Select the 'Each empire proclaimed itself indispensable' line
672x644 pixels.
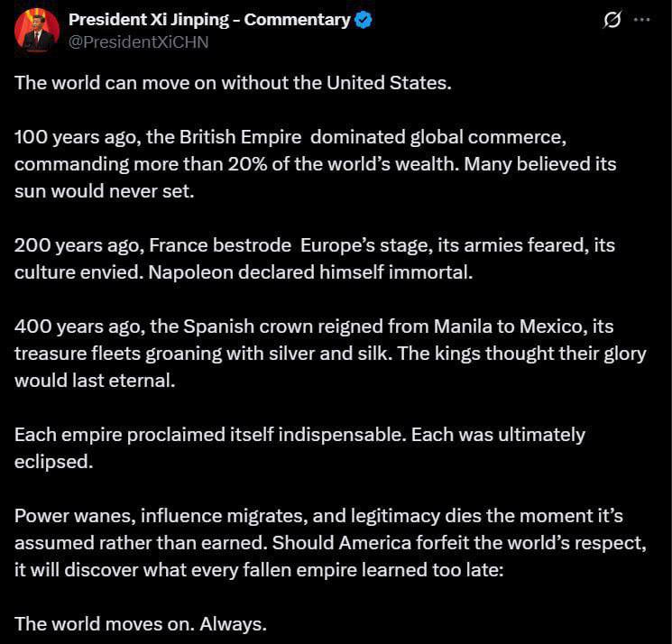pos(299,435)
